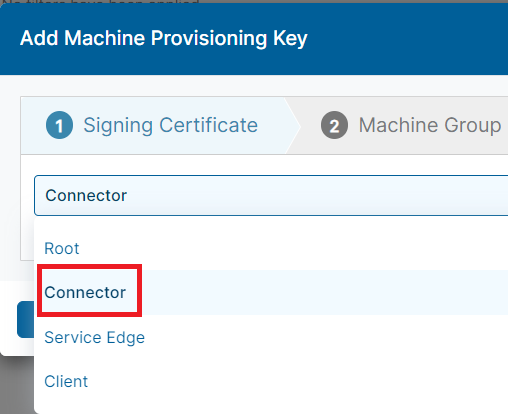Click the step 2 number circle icon
The height and width of the screenshot is (414, 508).
pyautogui.click(x=334, y=125)
